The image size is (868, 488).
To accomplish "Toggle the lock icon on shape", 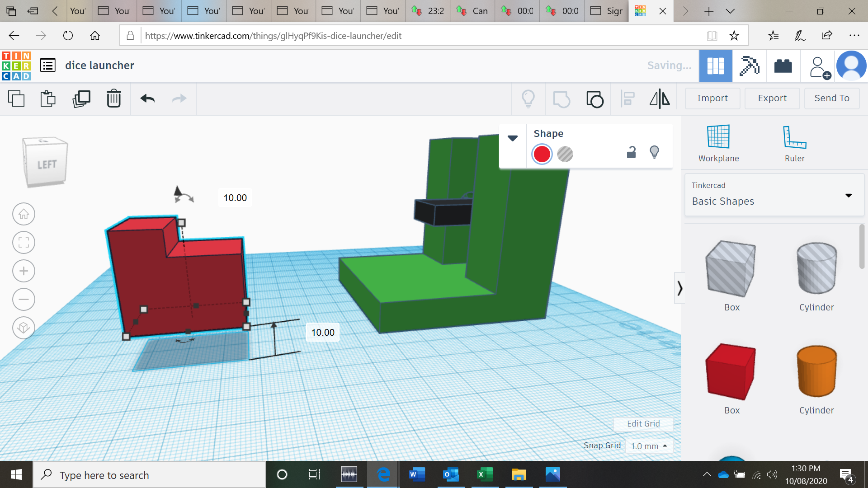I will (631, 153).
